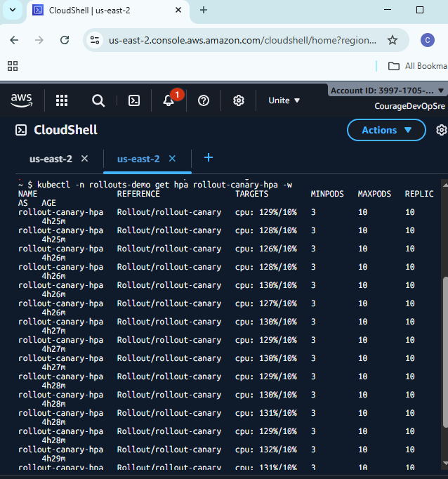Image resolution: width=448 pixels, height=479 pixels.
Task: Click the AWS console search icon
Action: point(98,100)
